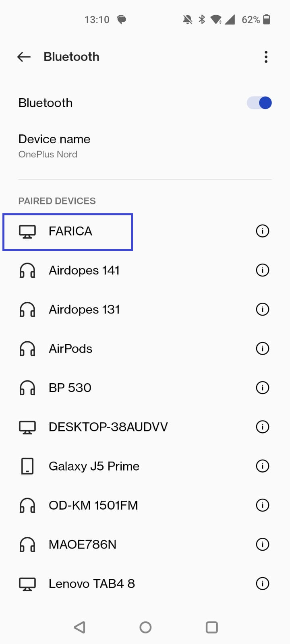Viewport: 290px width, 644px height.
Task: Tap the back arrow icon
Action: click(x=24, y=57)
